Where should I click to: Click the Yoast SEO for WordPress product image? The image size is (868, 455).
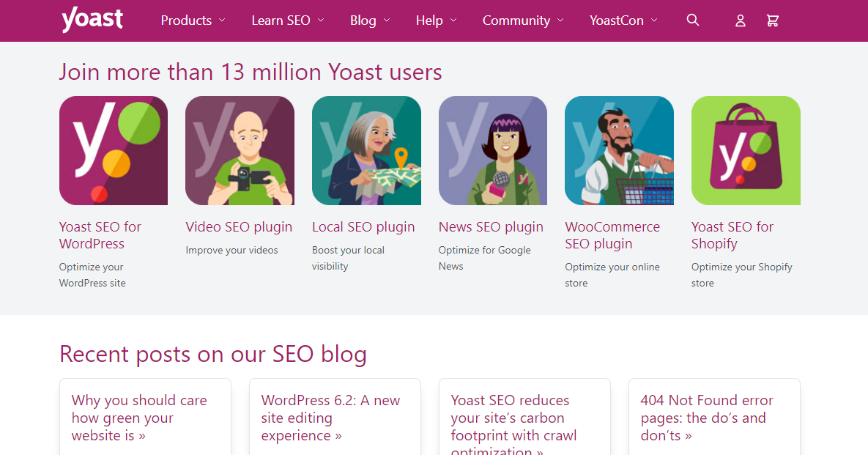click(x=114, y=150)
